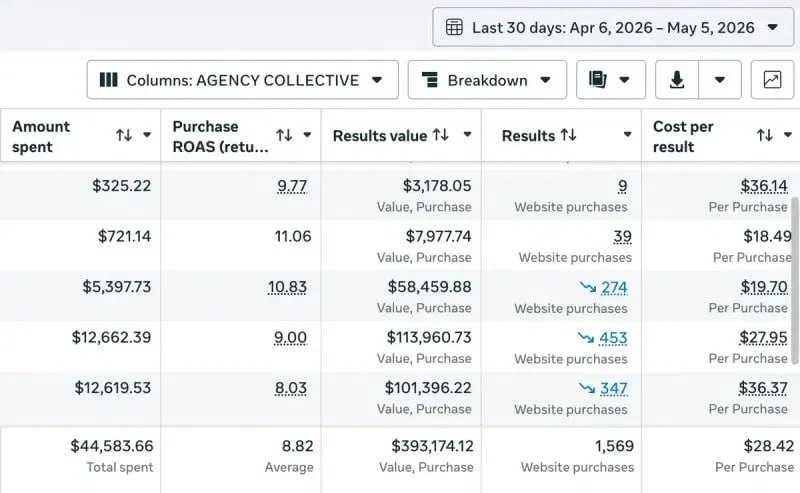800x493 pixels.
Task: Click the 453 website purchases link
Action: click(613, 338)
